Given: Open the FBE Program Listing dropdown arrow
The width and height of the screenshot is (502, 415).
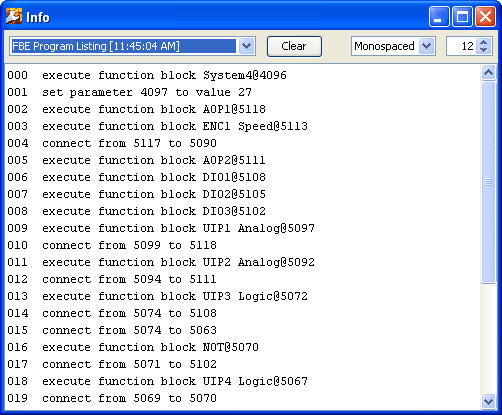Looking at the screenshot, I should [247, 46].
